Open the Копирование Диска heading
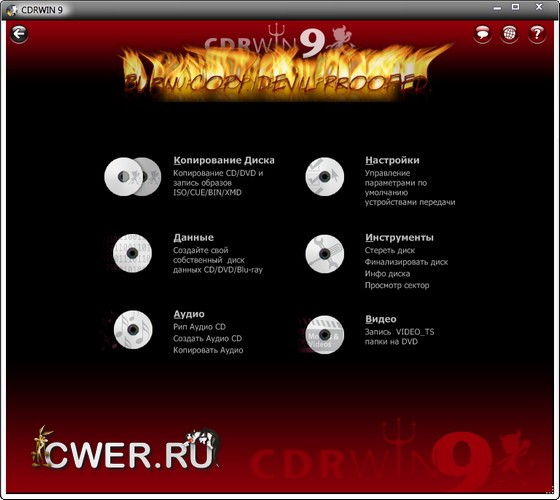560x500 pixels. (x=224, y=160)
